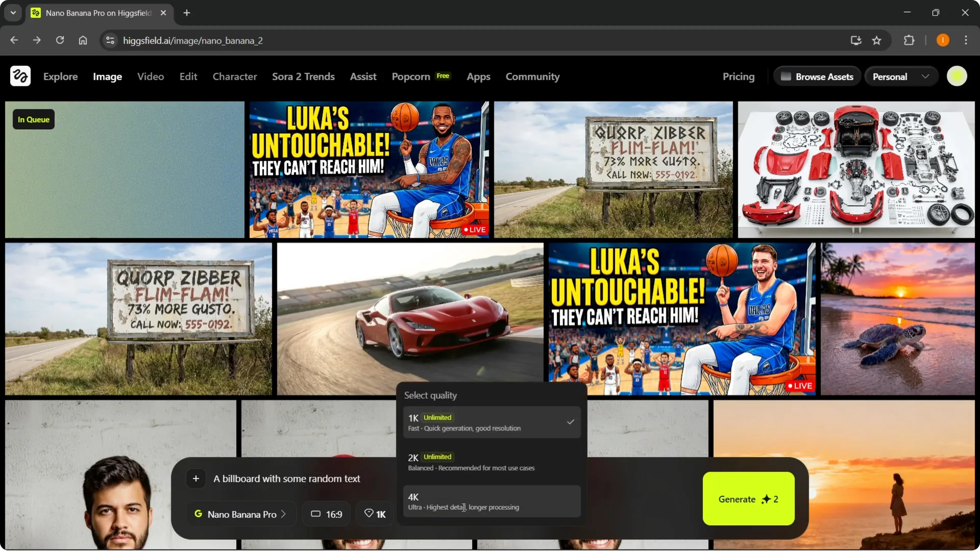Switch to the Video tab
This screenshot has height=551, width=980.
tap(151, 77)
